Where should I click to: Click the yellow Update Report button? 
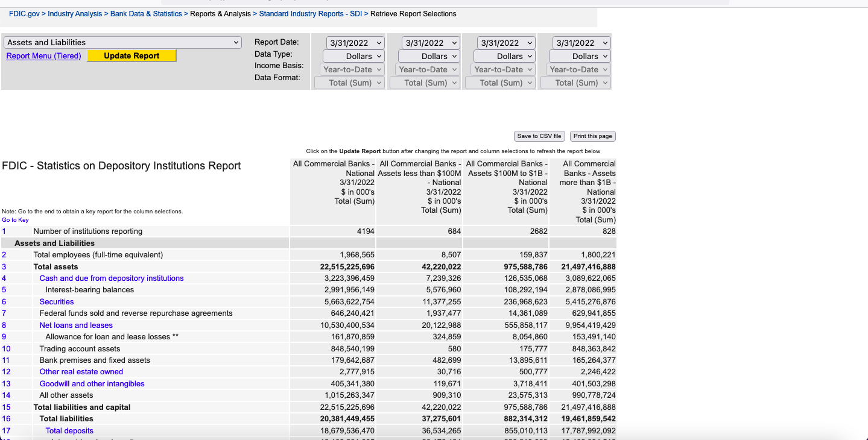131,56
